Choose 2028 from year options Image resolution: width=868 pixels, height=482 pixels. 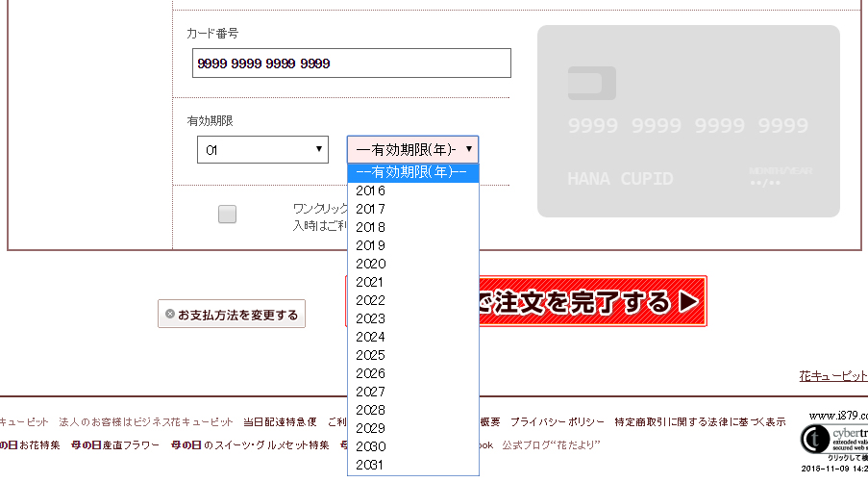(x=413, y=410)
